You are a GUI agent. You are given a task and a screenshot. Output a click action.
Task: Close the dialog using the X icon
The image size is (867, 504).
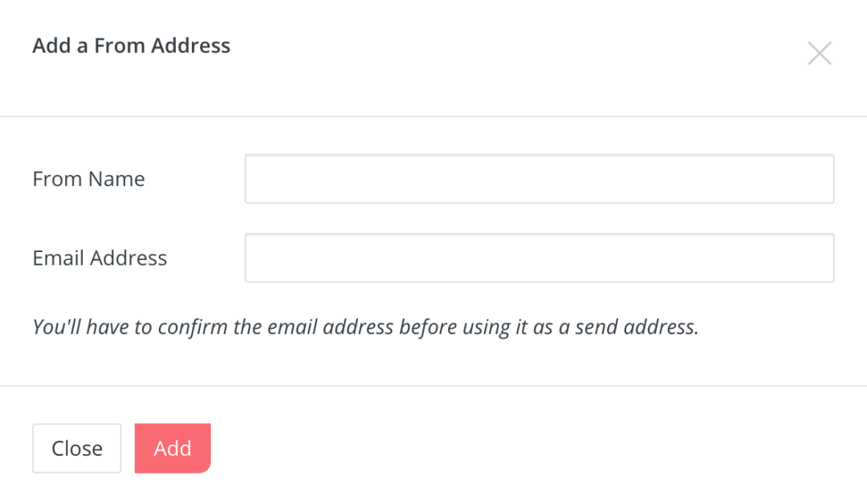819,54
